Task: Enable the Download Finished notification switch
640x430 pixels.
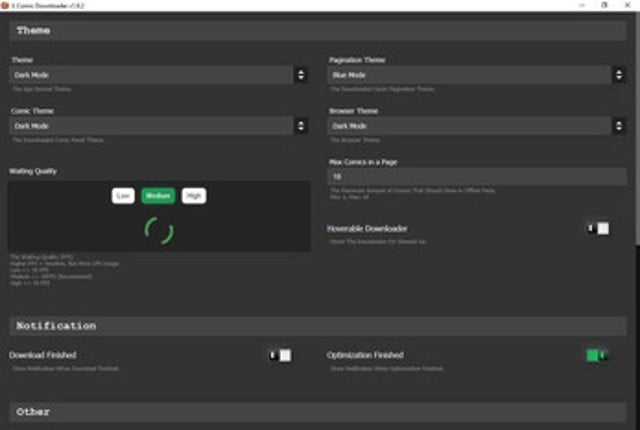Action: point(280,355)
